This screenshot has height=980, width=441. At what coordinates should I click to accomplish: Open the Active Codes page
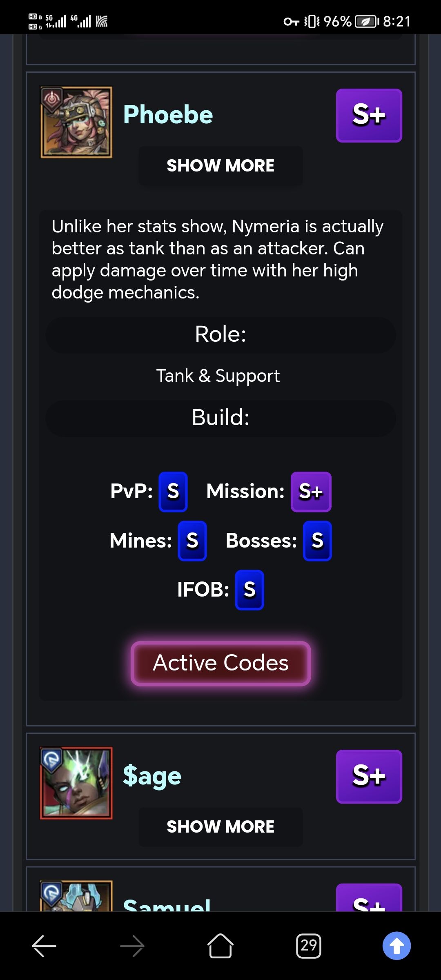[x=220, y=663]
